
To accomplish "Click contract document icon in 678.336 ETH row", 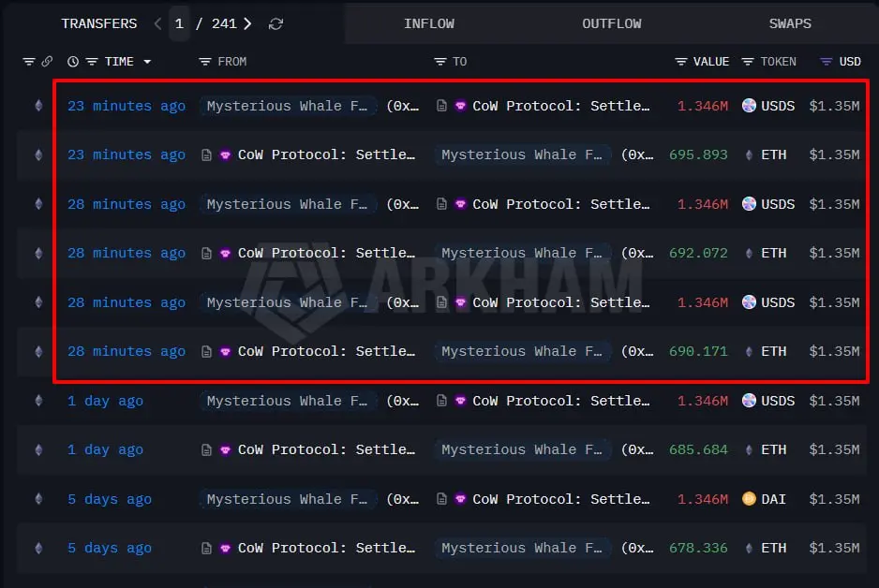I will pyautogui.click(x=206, y=548).
